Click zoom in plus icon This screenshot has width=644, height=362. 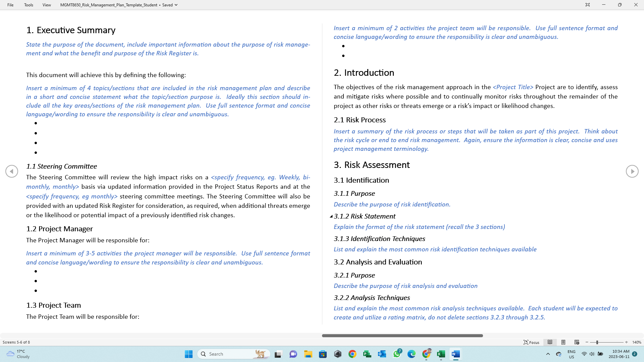[x=626, y=342]
